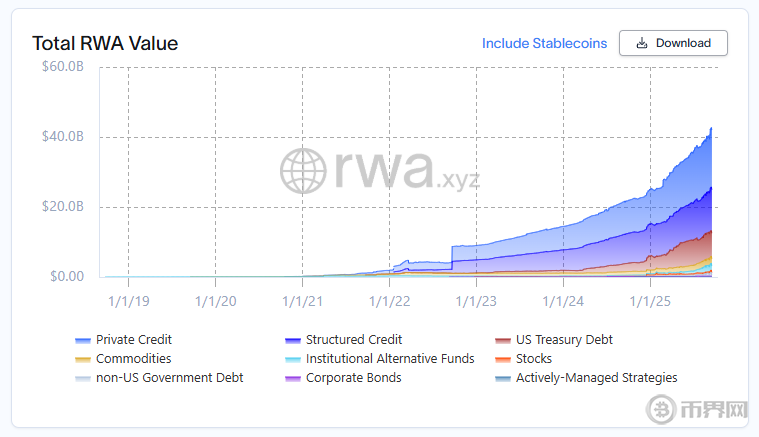This screenshot has height=437, width=759.
Task: Click the rwa.xyz globe watermark icon
Action: coord(303,172)
